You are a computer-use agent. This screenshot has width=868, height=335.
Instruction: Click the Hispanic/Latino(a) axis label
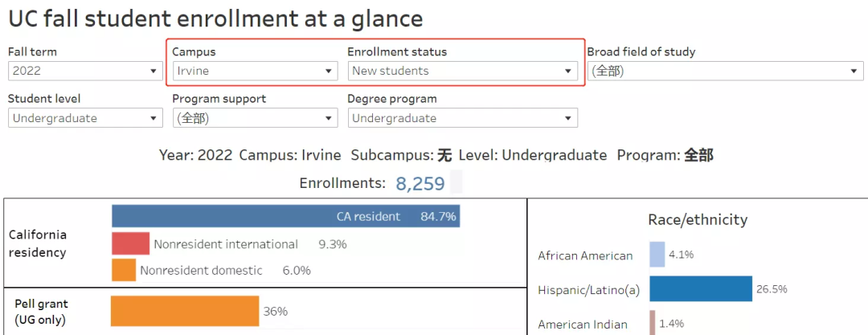point(588,290)
